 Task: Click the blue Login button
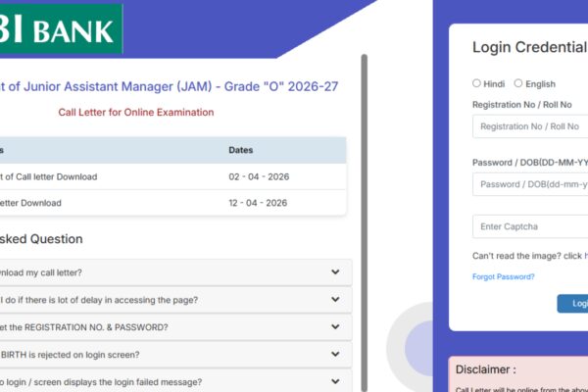coord(572,304)
